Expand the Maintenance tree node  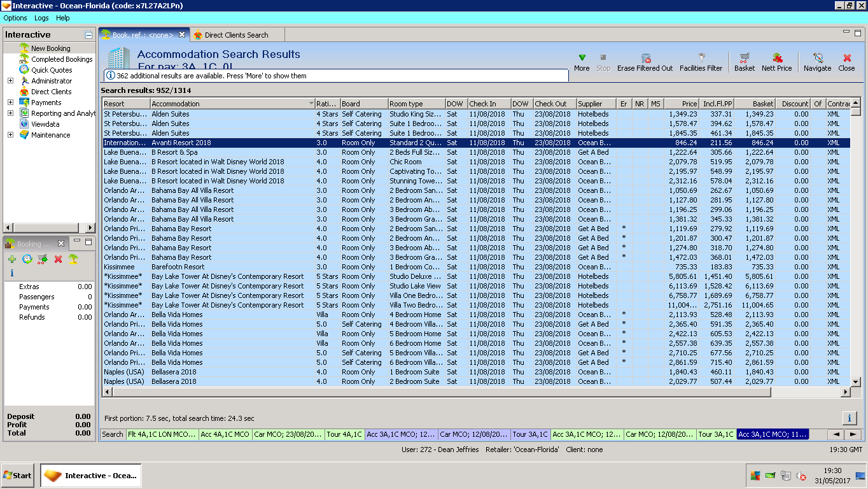(x=10, y=135)
